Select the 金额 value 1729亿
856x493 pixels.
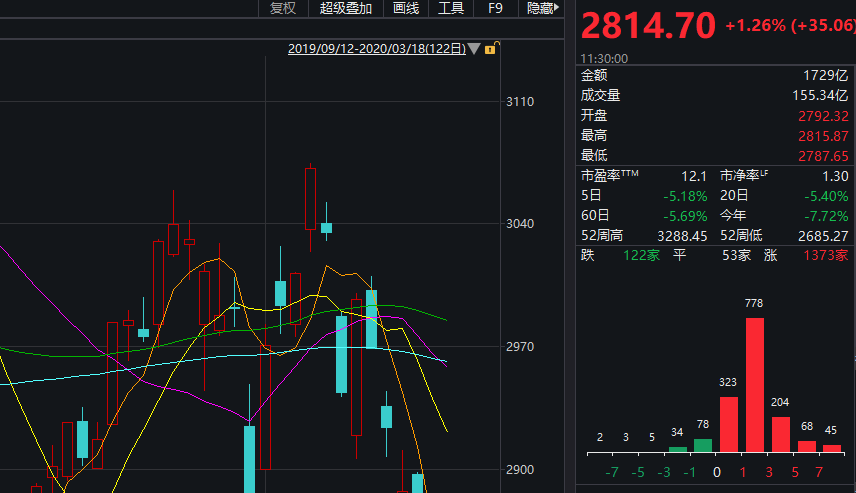[x=825, y=75]
